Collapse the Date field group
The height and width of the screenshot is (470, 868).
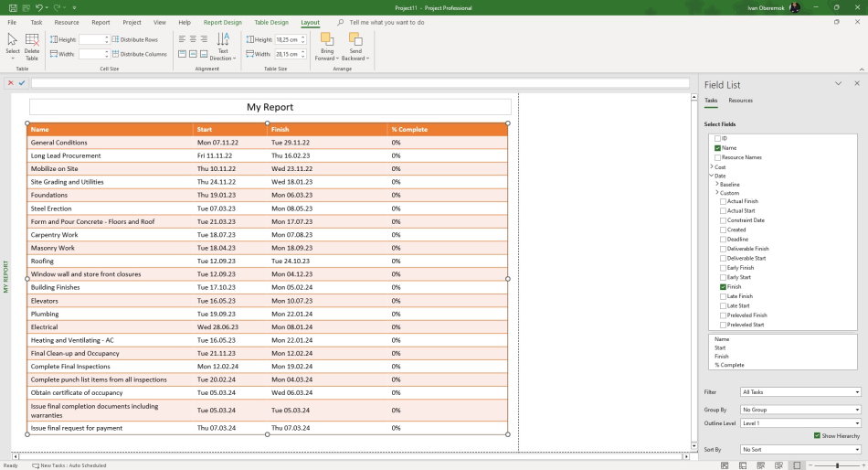coord(712,176)
